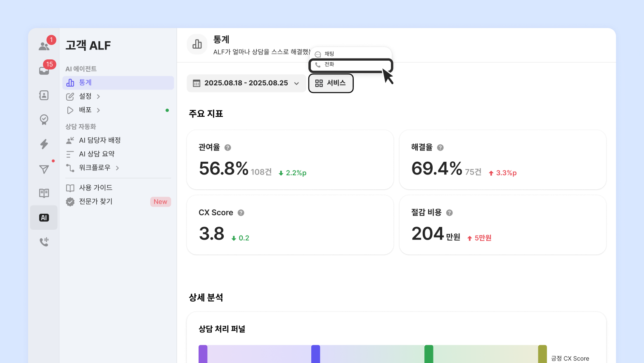This screenshot has height=363, width=644.
Task: Click the help icon next to CX Score
Action: pos(241,213)
